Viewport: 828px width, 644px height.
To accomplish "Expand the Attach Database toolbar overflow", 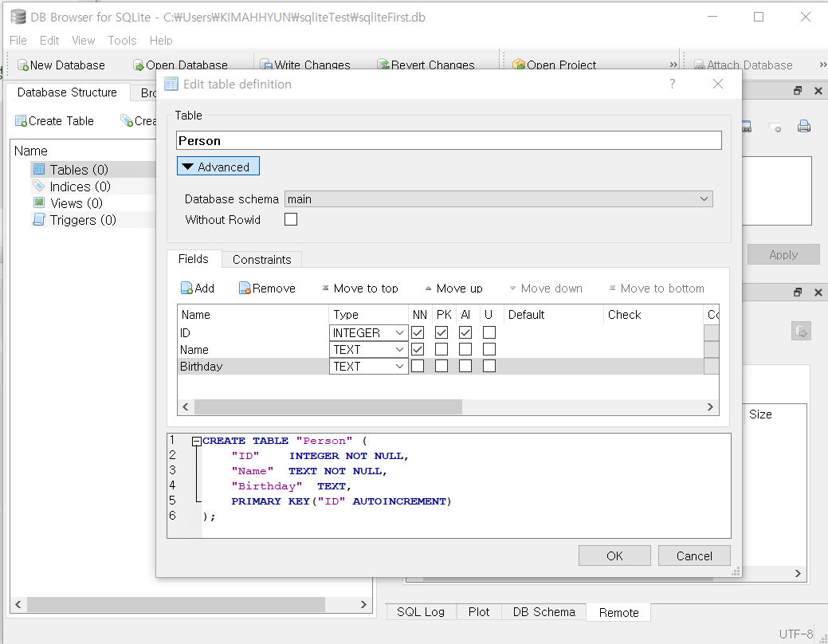I will point(822,65).
